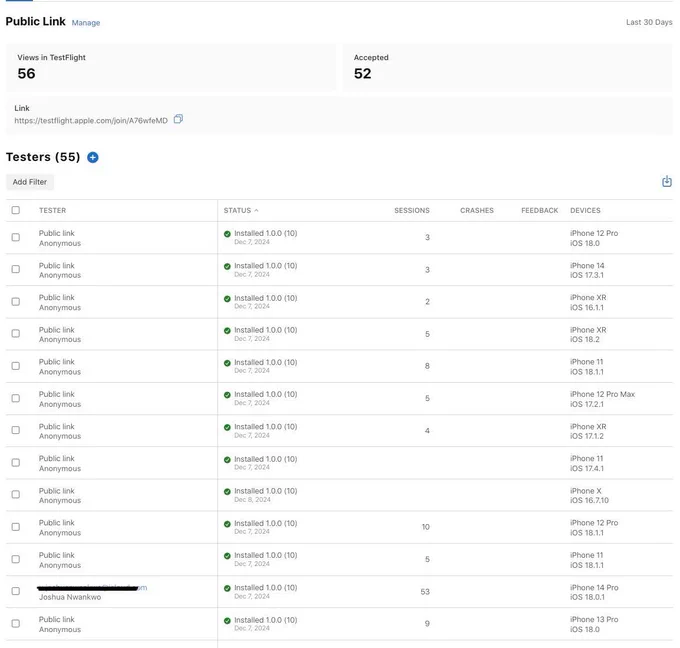Check the box for the iPhone 13 Pro tester

(x=16, y=624)
